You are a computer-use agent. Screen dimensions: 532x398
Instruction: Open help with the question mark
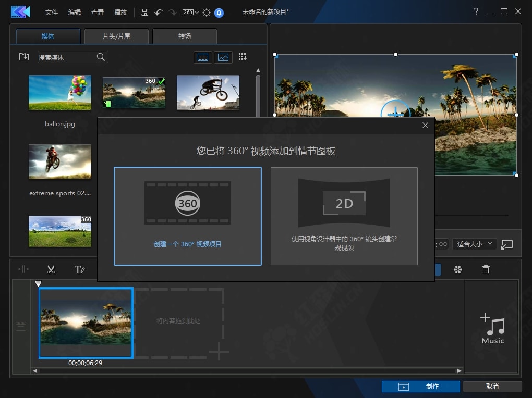pos(476,12)
